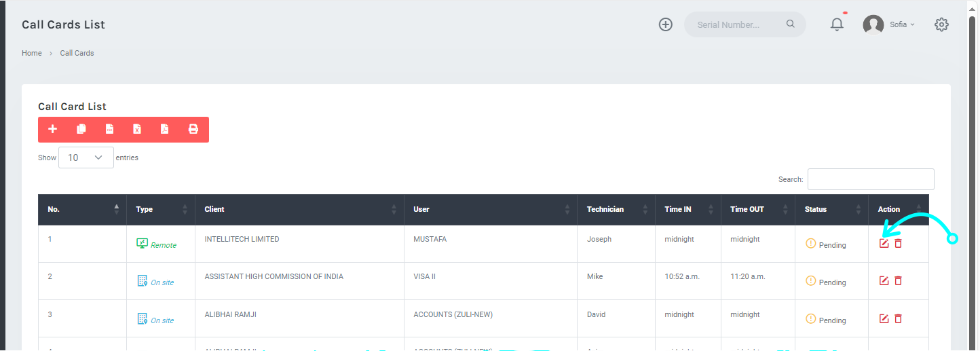The width and height of the screenshot is (980, 351).
Task: Export the list as CSV
Action: coord(109,129)
